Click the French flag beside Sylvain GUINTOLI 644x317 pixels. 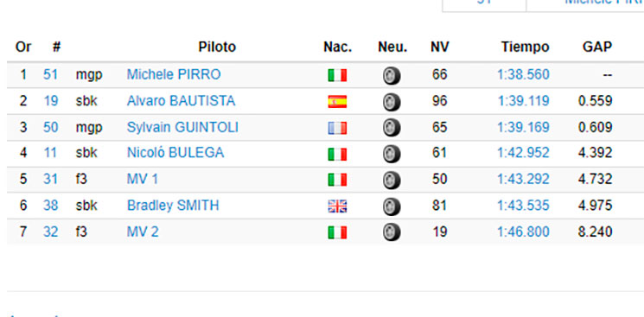tap(337, 128)
